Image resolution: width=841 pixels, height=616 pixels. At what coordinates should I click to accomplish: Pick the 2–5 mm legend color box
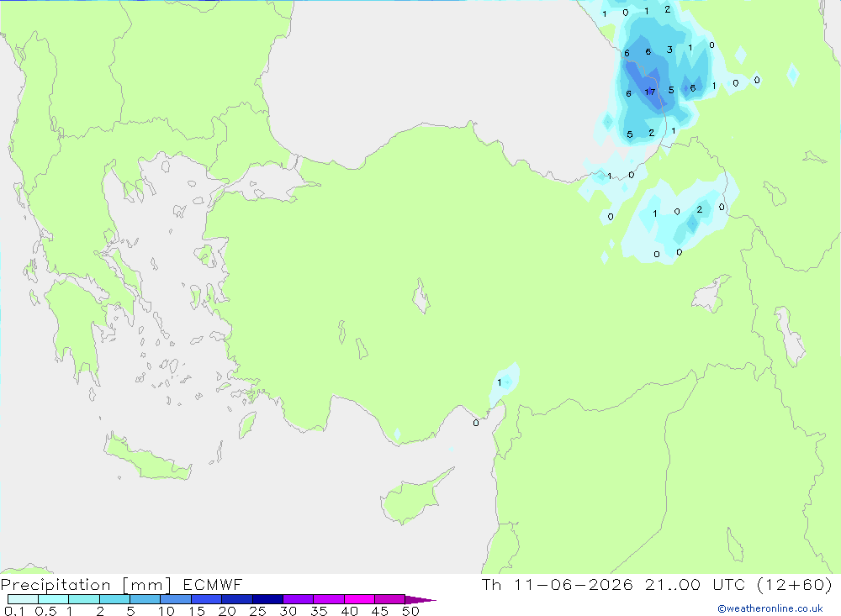(114, 599)
